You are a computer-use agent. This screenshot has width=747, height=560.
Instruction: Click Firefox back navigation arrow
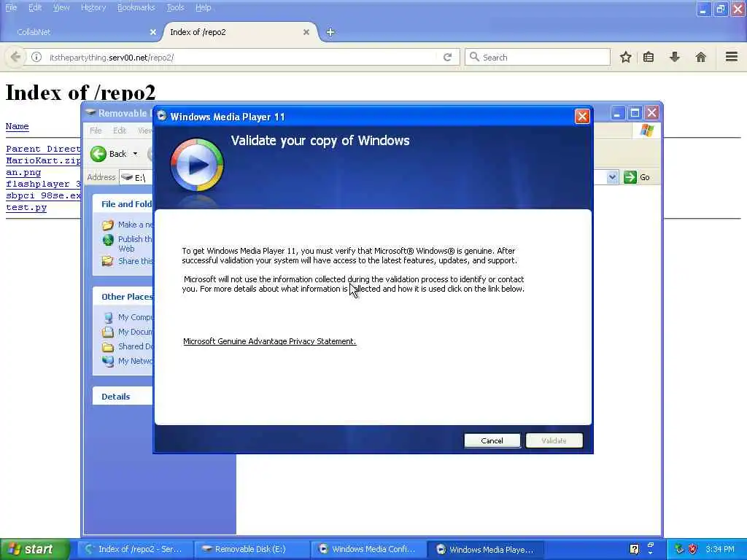point(15,57)
